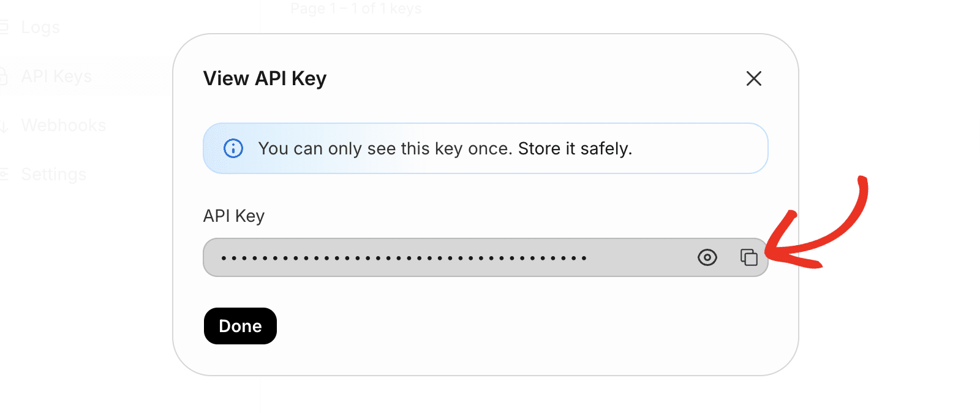The height and width of the screenshot is (413, 980).
Task: Click the "View API Key" dialog title
Action: 265,78
